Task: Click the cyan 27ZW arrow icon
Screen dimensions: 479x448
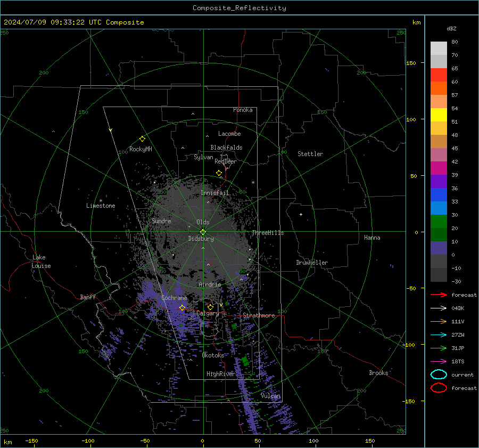Action: [x=439, y=335]
